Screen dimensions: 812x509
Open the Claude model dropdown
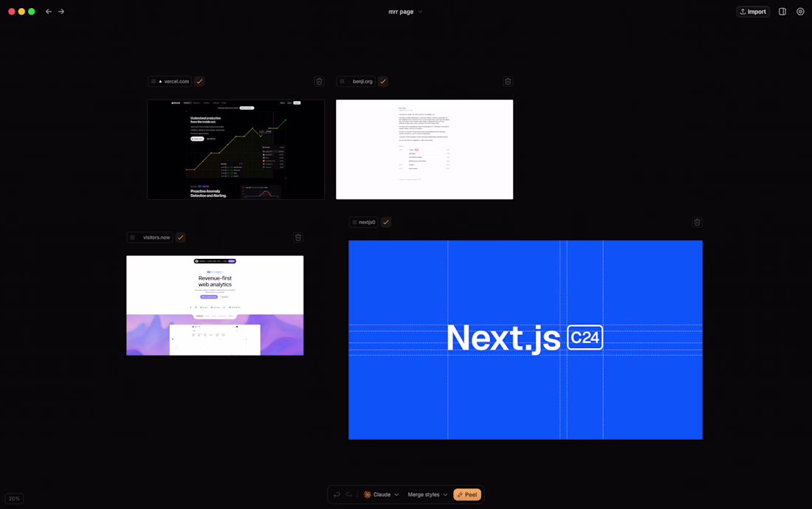381,494
